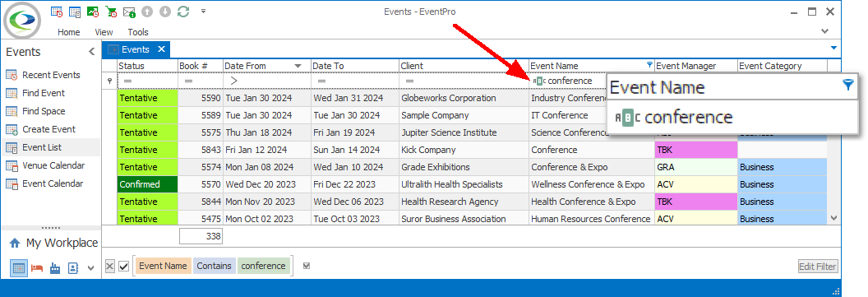Click the filter funnel in Event Name grid header
This screenshot has width=868, height=297.
coord(649,65)
